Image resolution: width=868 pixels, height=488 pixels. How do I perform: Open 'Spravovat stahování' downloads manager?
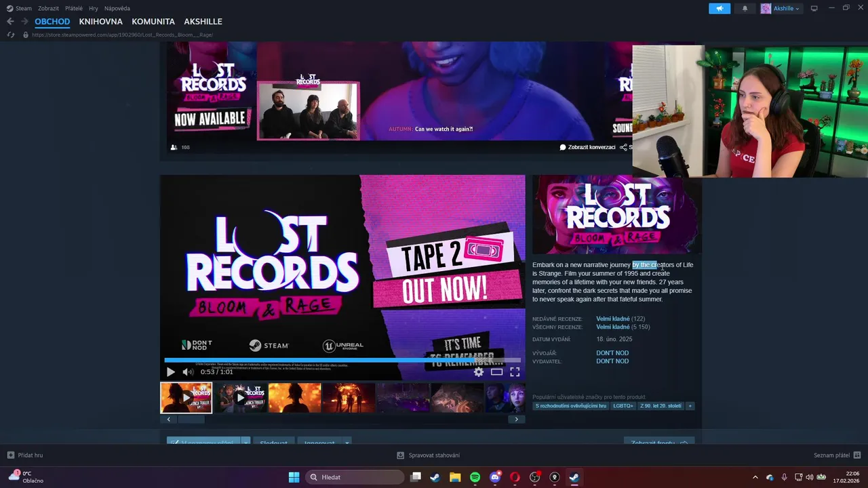(429, 455)
